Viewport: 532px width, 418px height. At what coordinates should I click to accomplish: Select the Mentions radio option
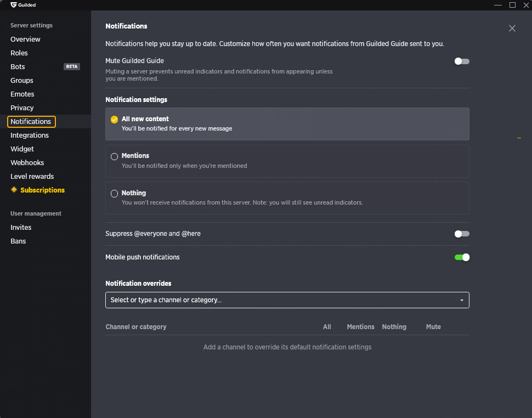114,156
